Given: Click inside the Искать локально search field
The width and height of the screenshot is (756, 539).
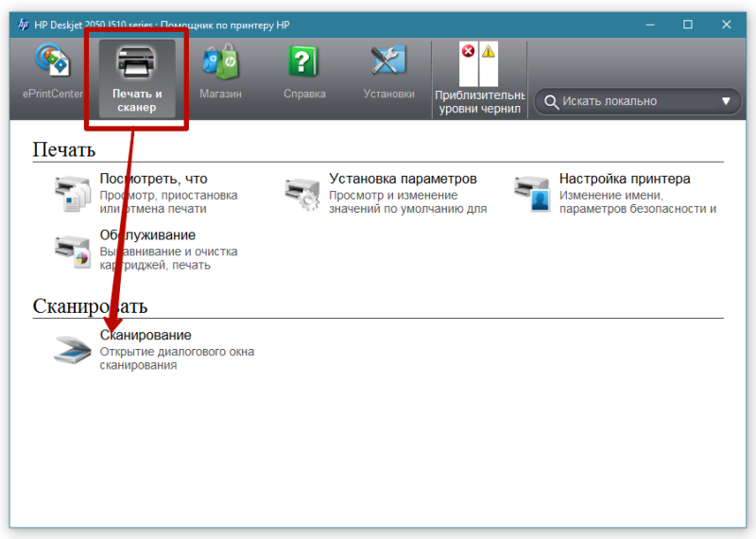Looking at the screenshot, I should coord(633,101).
